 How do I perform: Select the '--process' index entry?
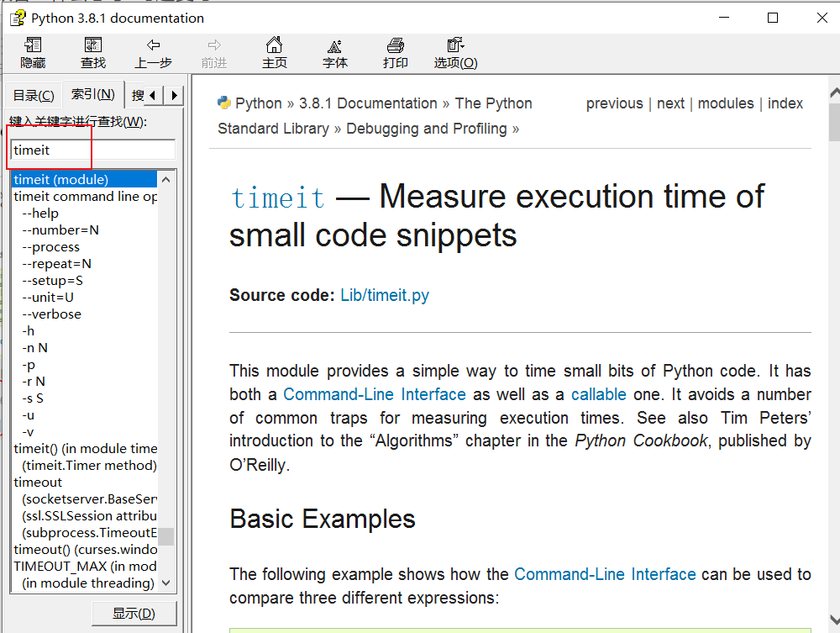(x=51, y=246)
